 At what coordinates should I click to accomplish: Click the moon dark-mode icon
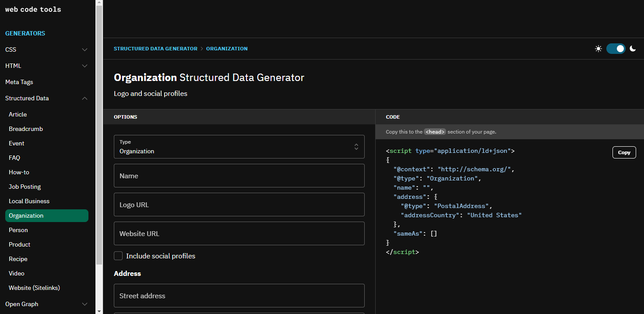pos(633,49)
